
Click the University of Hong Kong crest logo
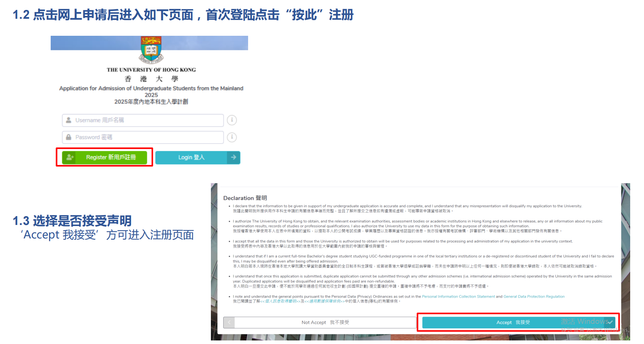151,50
